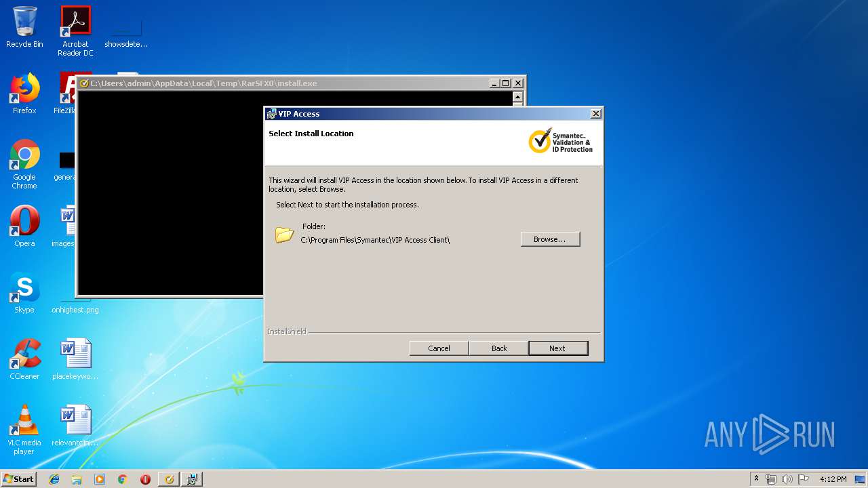Select Acrobat Reader DC desktop shortcut
868x488 pixels.
click(x=75, y=31)
